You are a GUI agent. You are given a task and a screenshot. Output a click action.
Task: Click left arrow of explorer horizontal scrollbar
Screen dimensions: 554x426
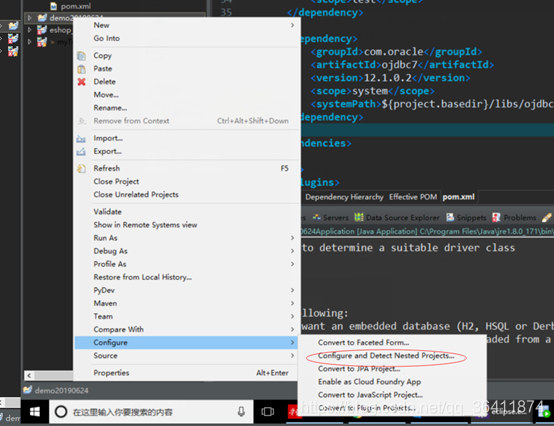pyautogui.click(x=29, y=375)
